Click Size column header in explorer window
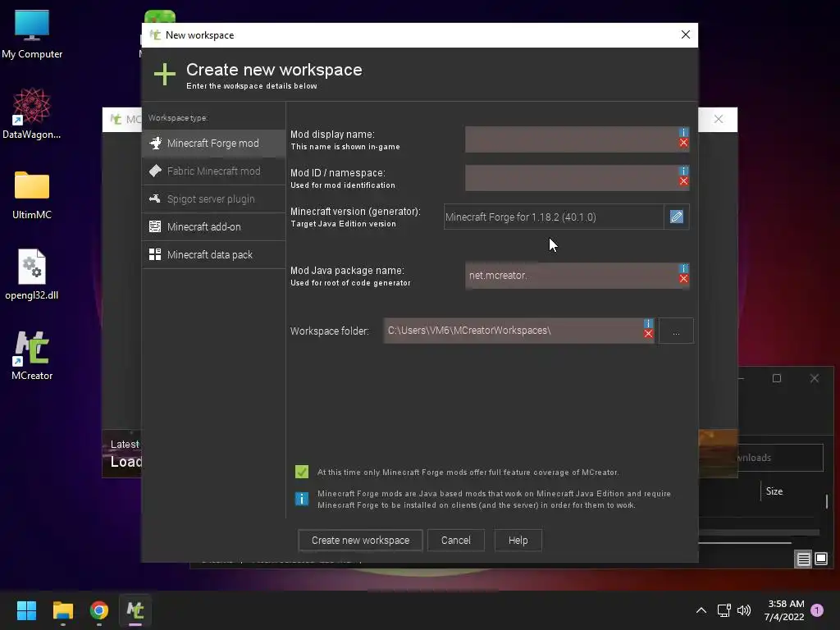The height and width of the screenshot is (630, 840). 774,491
